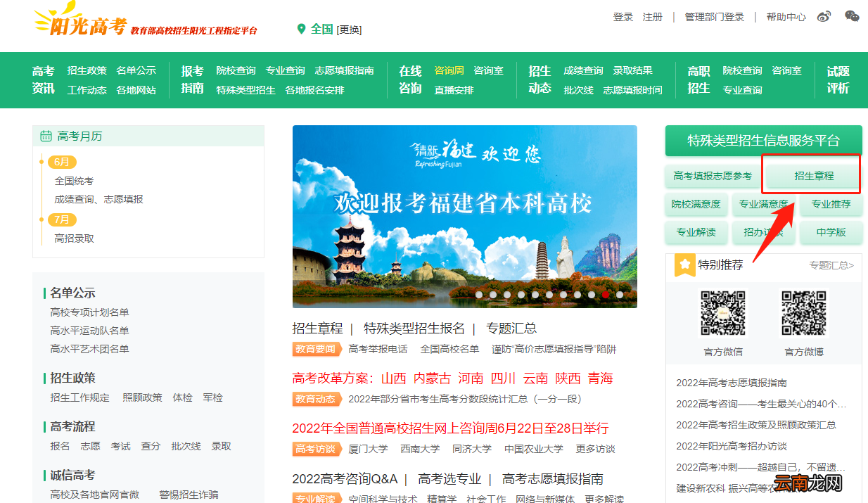Select the last carousel dot on banner
This screenshot has width=868, height=503.
click(x=620, y=295)
